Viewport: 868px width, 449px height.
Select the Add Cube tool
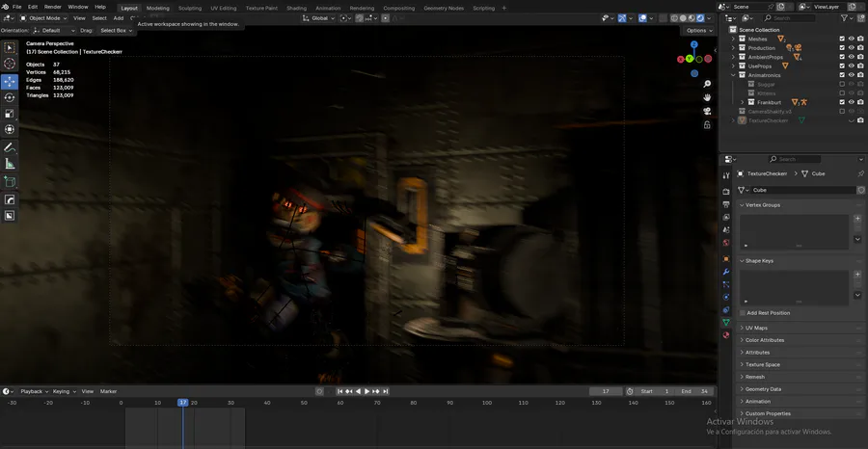pyautogui.click(x=10, y=181)
